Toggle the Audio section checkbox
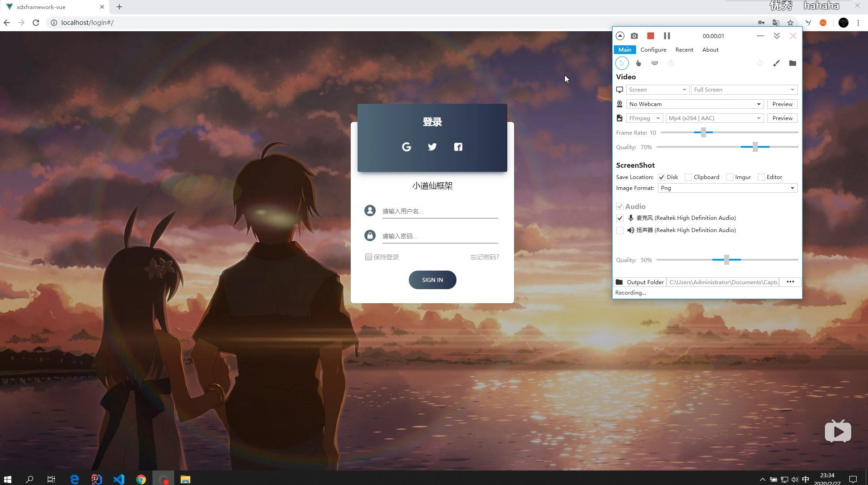The height and width of the screenshot is (485, 868). pos(619,206)
